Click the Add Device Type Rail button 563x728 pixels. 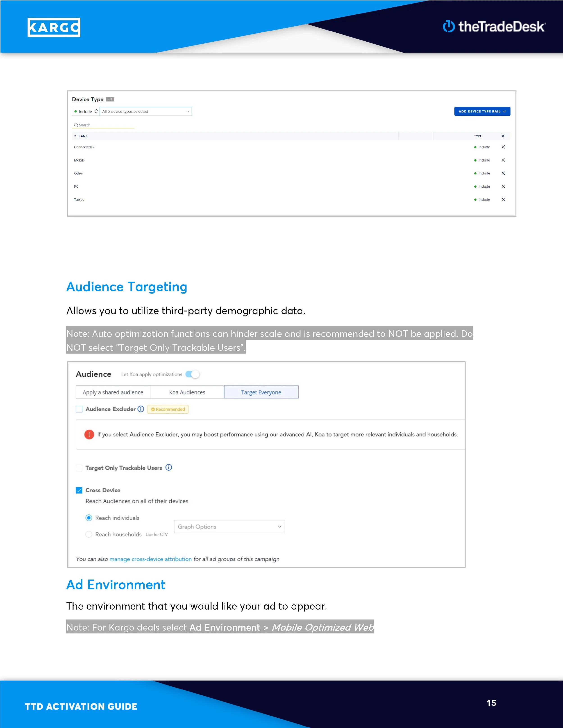tap(482, 111)
